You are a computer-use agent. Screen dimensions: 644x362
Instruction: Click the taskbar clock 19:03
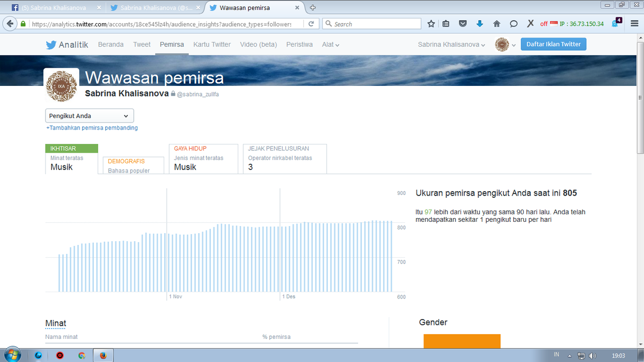click(618, 356)
